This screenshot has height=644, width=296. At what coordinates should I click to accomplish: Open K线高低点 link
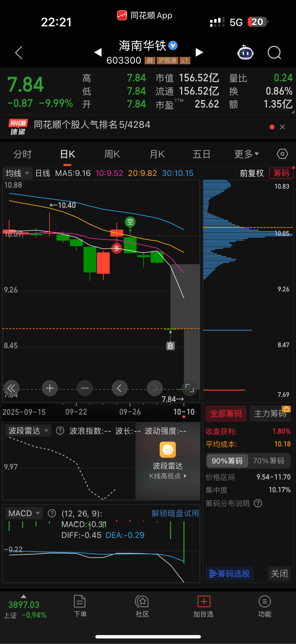168,476
